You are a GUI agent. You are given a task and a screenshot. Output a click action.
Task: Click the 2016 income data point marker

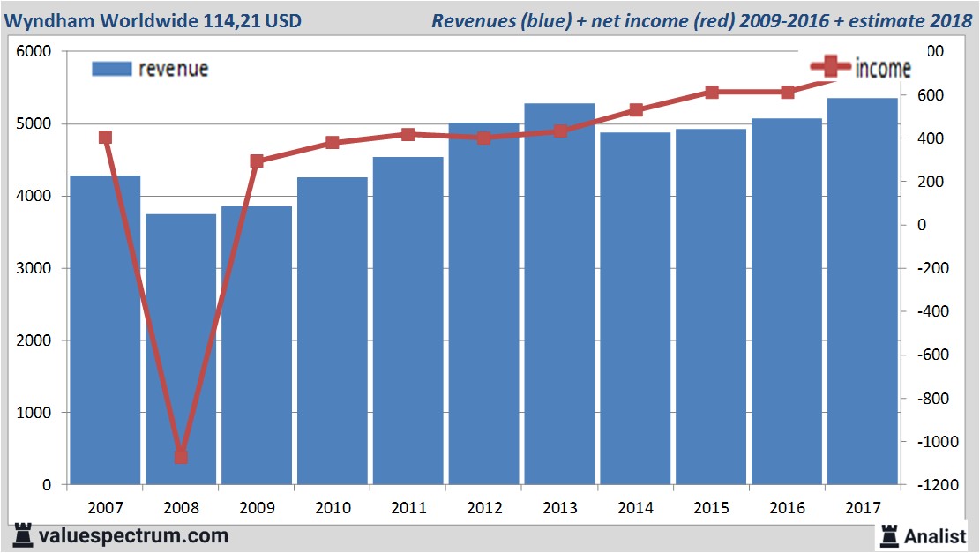(787, 93)
